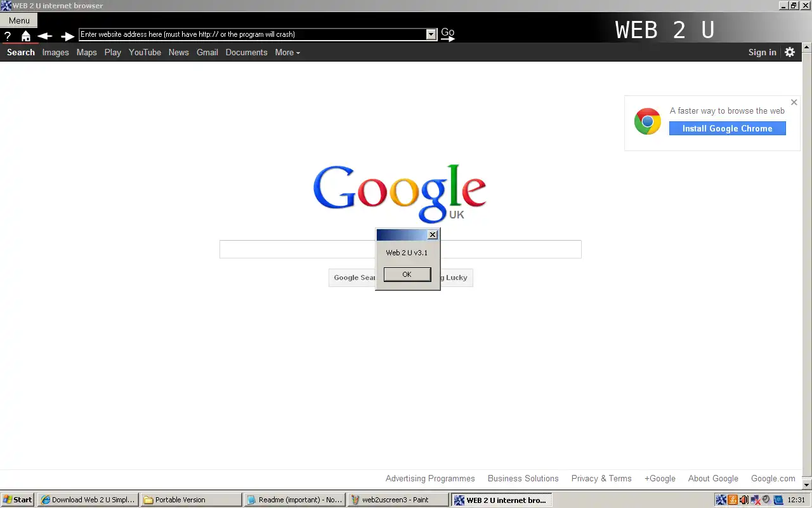Open Gmail in the Google bar
The width and height of the screenshot is (812, 508).
207,53
